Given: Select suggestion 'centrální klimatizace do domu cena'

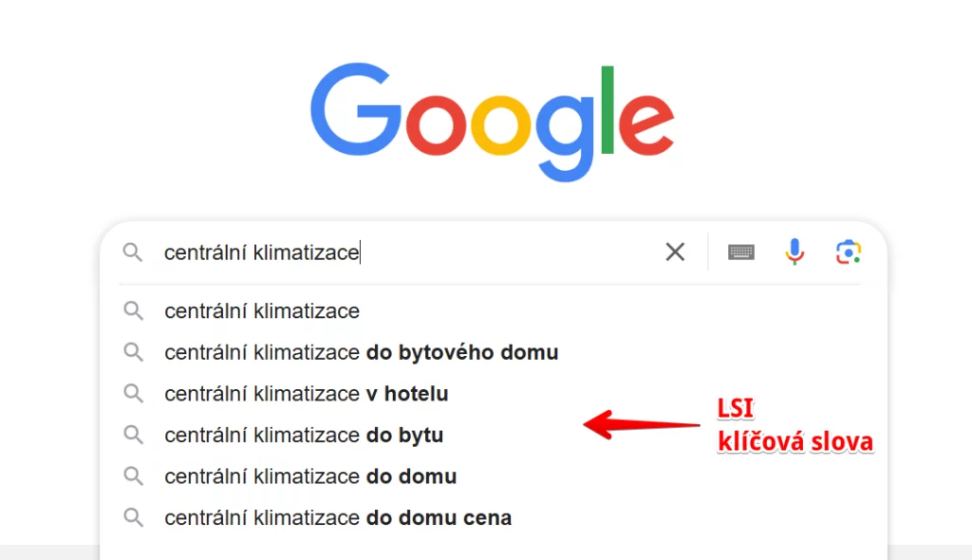Looking at the screenshot, I should click(x=338, y=517).
